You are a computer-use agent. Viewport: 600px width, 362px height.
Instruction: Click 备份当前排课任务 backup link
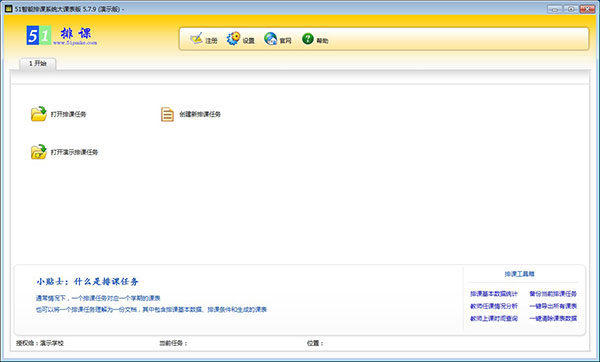pos(553,294)
